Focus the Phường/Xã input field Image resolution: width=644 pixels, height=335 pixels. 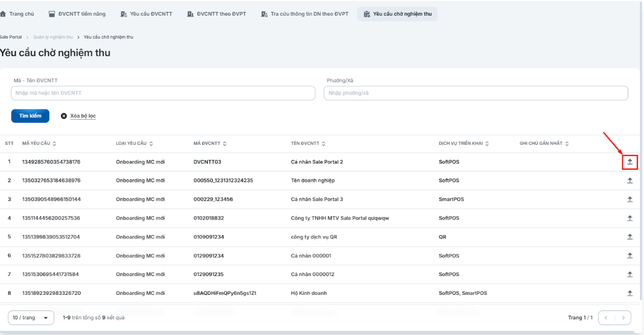pyautogui.click(x=476, y=93)
